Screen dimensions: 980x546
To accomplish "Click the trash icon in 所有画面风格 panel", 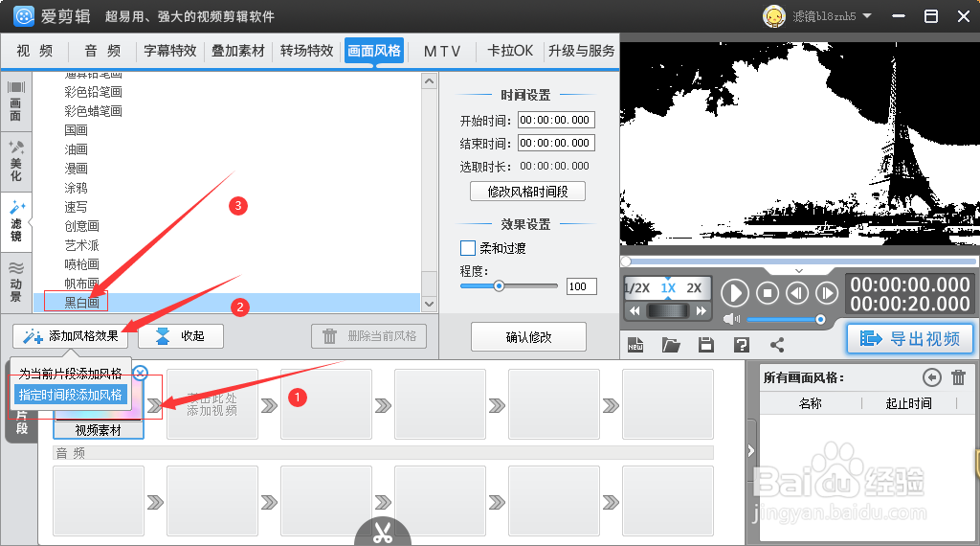I will click(x=958, y=377).
